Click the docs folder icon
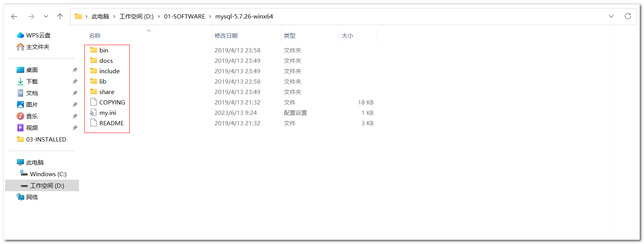The width and height of the screenshot is (644, 244). [94, 60]
